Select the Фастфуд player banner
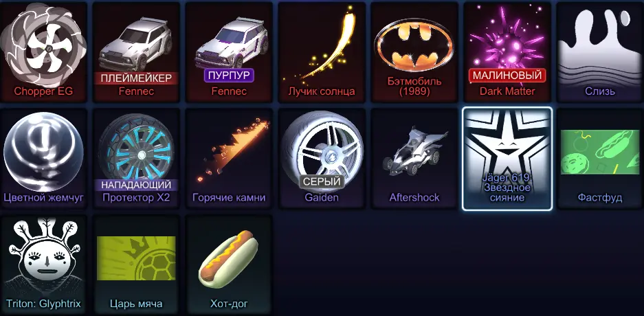The image size is (644, 316). (600, 159)
